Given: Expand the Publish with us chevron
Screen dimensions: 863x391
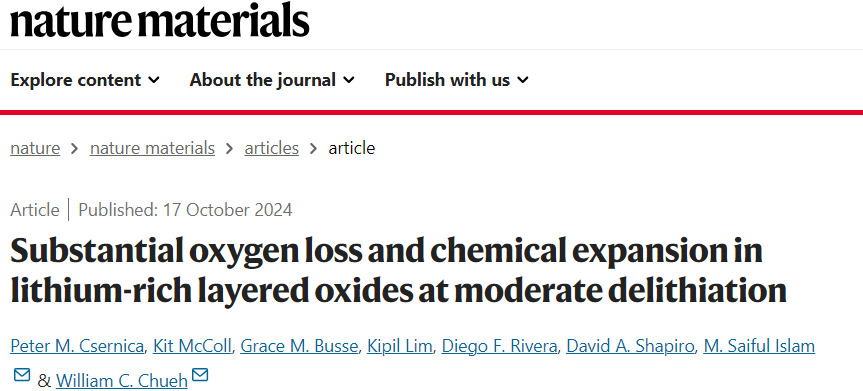Looking at the screenshot, I should (523, 80).
